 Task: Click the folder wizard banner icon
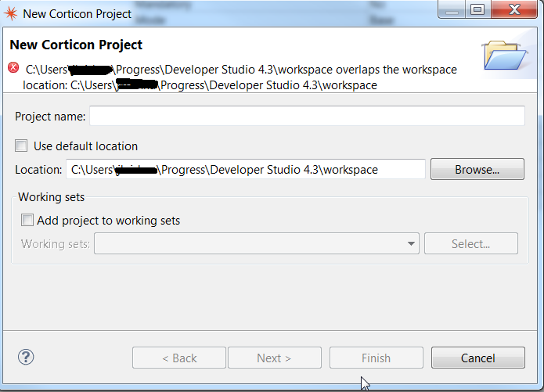[x=504, y=55]
